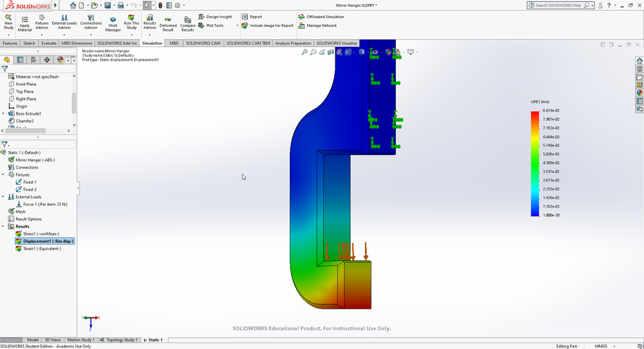Open the DisplayManager tab icon
This screenshot has width=644, height=349.
[60, 60]
